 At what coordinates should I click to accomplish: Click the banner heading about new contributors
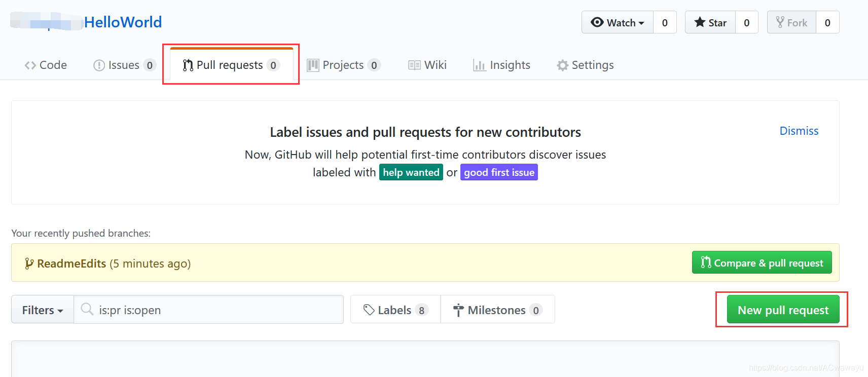point(425,132)
